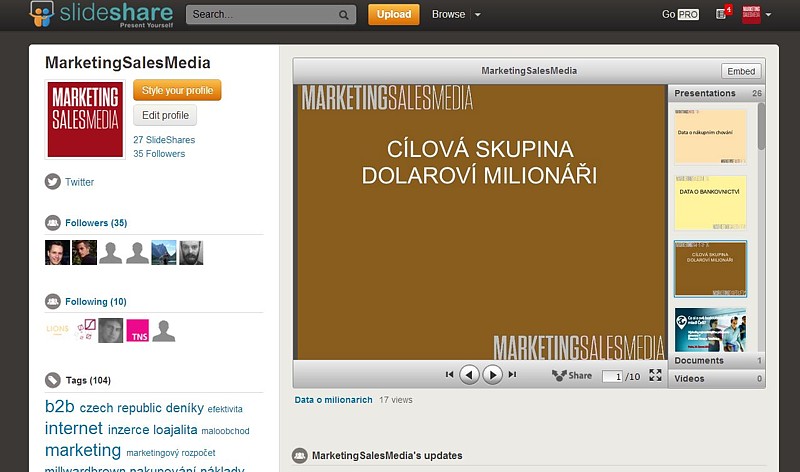The height and width of the screenshot is (472, 800).
Task: Select the loajalita tag
Action: (175, 430)
